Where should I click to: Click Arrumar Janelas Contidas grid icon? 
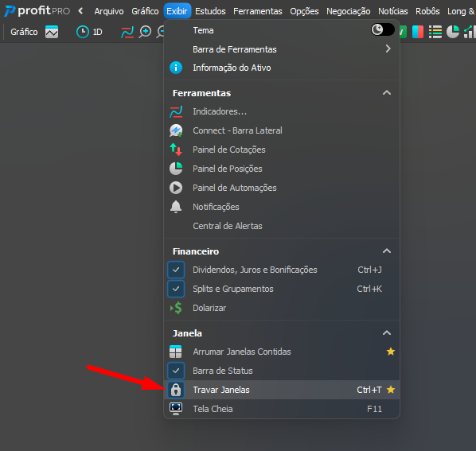tap(176, 352)
